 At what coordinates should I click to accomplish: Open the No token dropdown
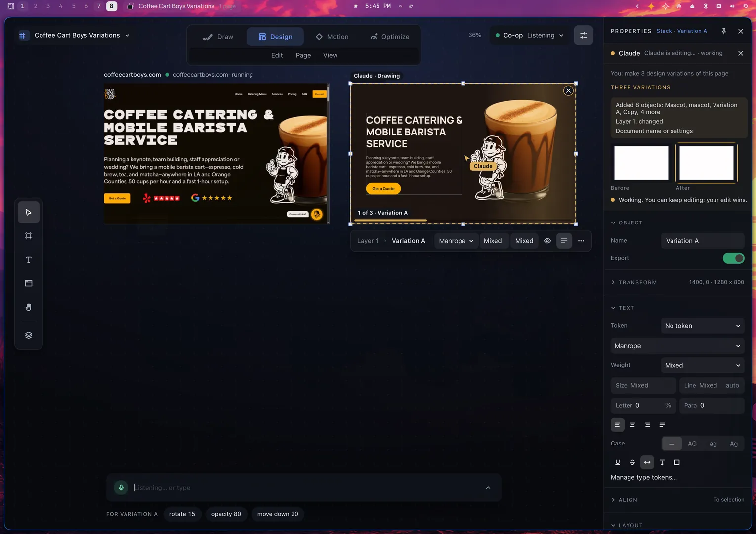tap(703, 326)
